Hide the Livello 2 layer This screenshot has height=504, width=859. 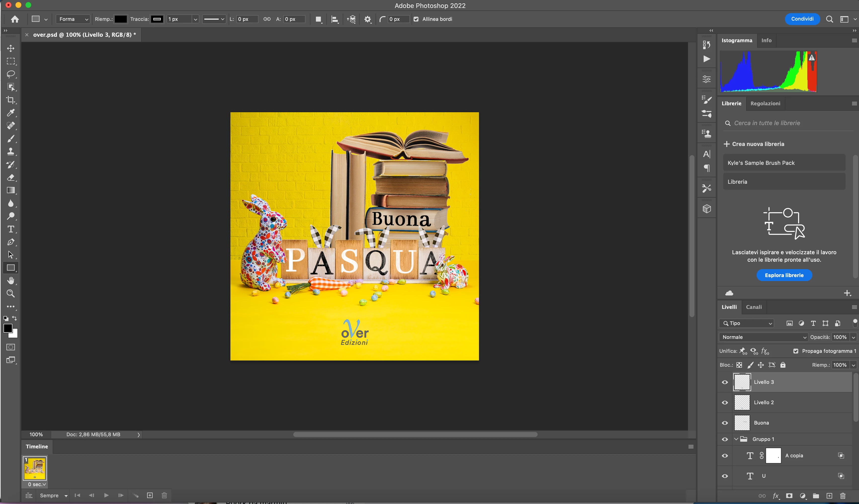725,402
